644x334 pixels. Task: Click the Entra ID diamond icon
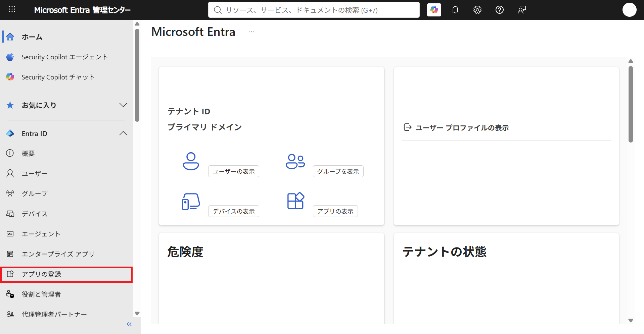pyautogui.click(x=10, y=133)
